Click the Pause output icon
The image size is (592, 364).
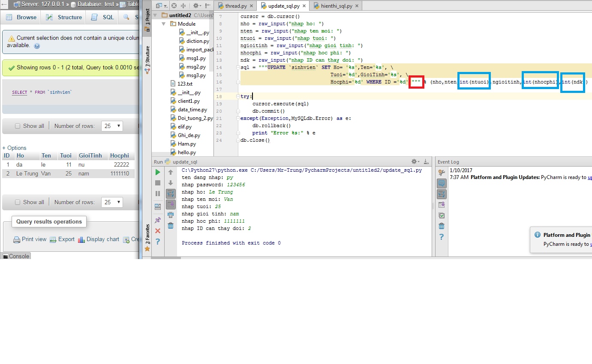158,194
